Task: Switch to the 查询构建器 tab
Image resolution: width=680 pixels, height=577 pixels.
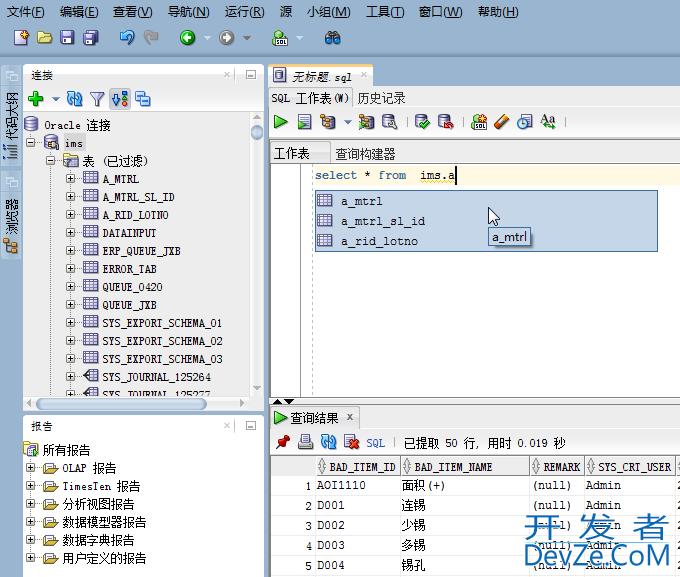Action: [365, 154]
